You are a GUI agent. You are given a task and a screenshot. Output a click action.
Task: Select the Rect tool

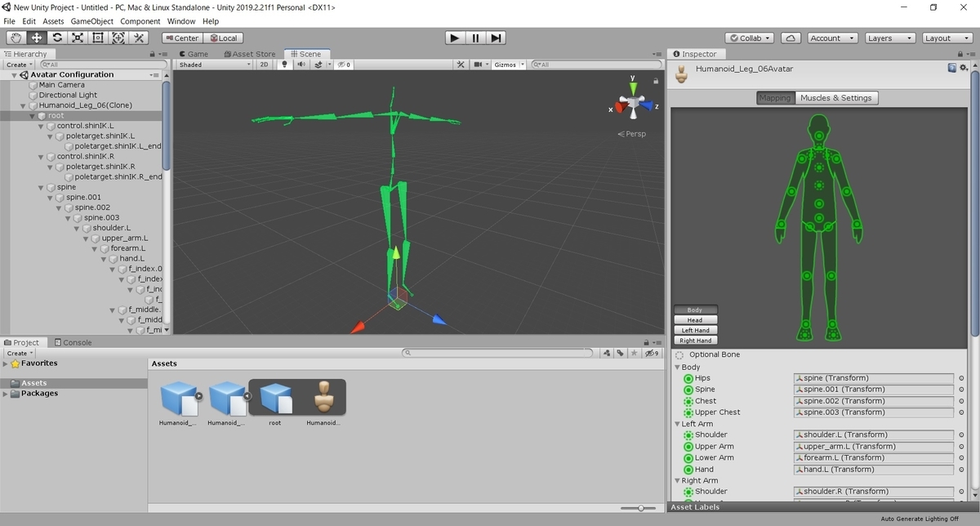tap(98, 38)
